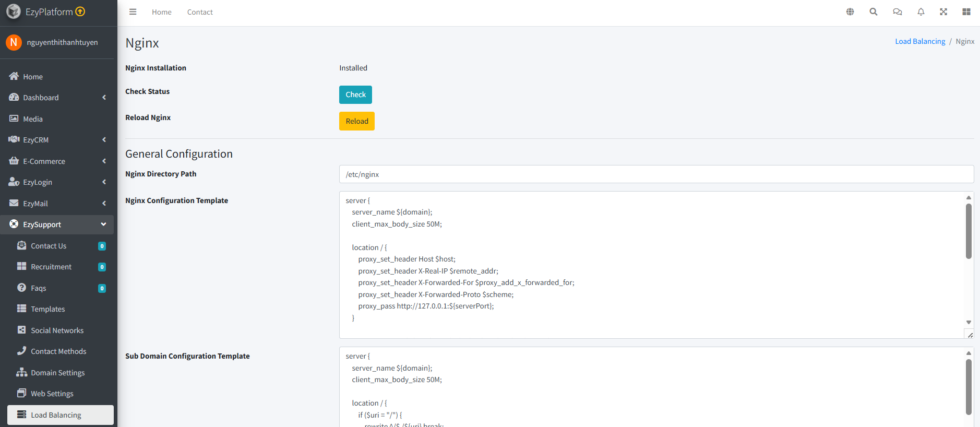Collapse the EzySupport sidebar menu

coord(57,224)
